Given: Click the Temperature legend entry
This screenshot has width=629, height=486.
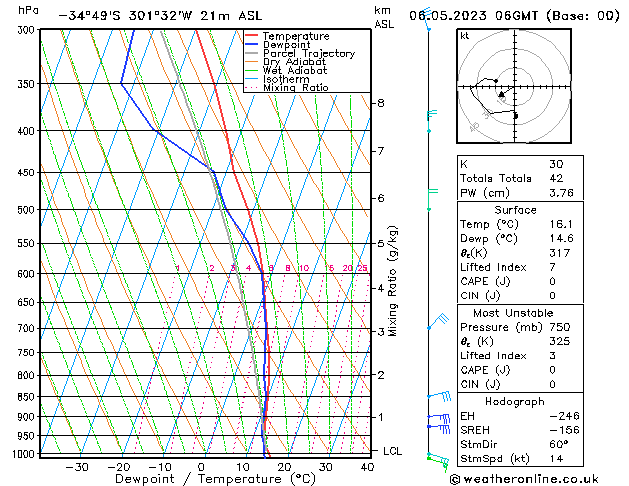Looking at the screenshot, I should tap(296, 36).
